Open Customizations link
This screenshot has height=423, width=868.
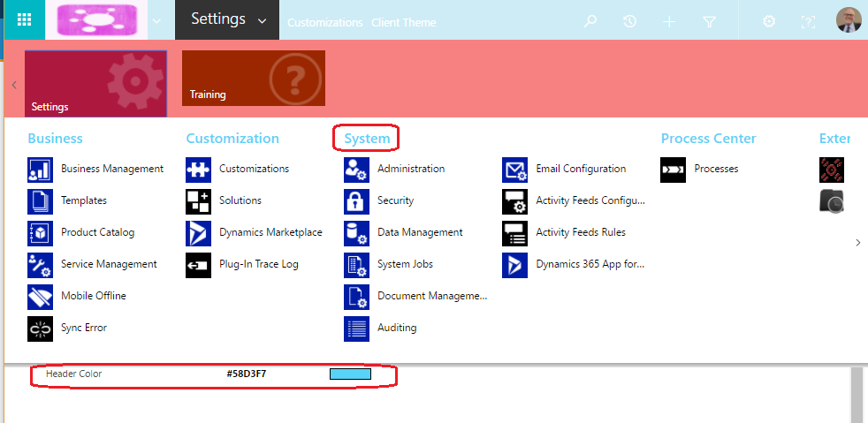pos(254,169)
